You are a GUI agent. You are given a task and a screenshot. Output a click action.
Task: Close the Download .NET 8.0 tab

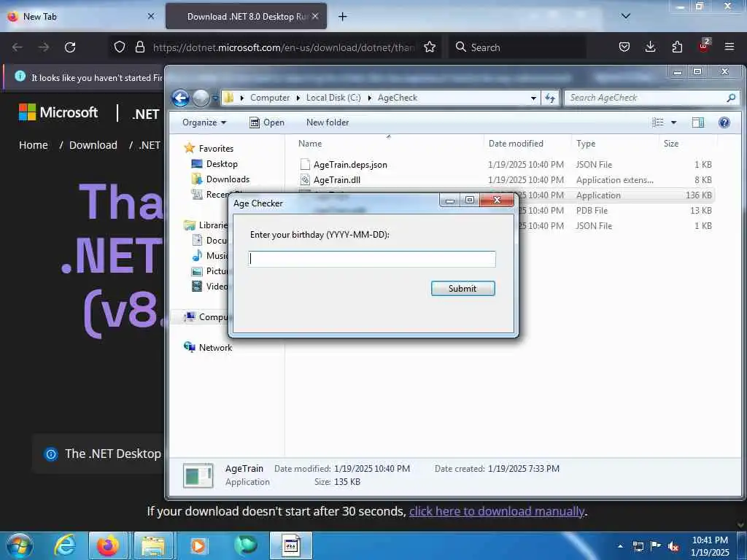point(315,16)
